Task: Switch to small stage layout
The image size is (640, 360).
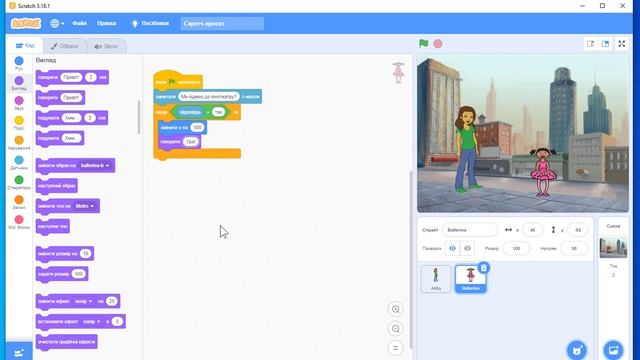Action: [x=591, y=44]
